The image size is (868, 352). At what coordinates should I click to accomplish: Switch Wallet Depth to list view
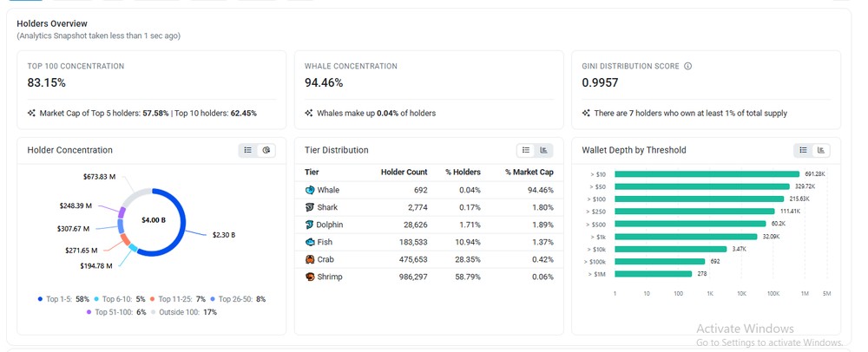point(803,150)
